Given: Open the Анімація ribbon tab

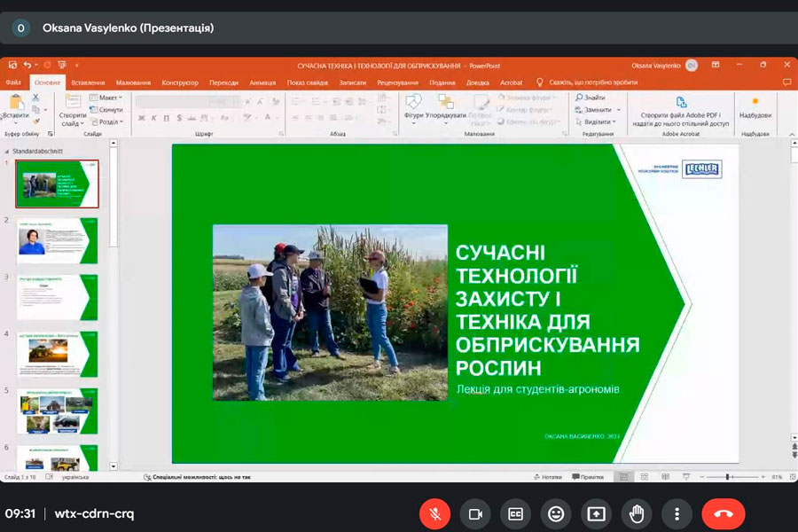Looking at the screenshot, I should (x=262, y=82).
